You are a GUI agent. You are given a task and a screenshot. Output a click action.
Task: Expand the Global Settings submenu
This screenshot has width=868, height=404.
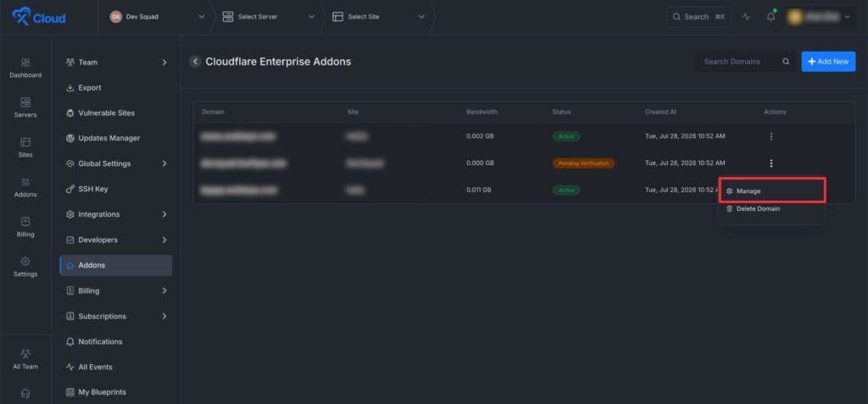click(164, 163)
